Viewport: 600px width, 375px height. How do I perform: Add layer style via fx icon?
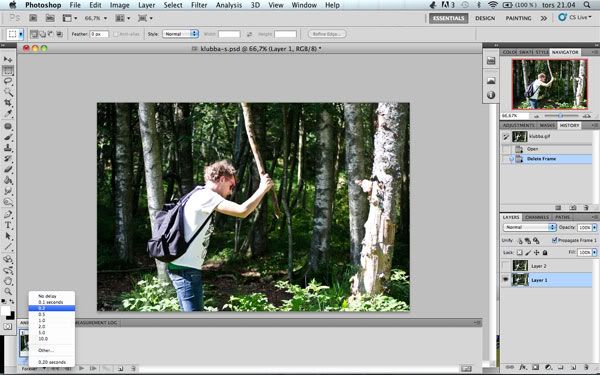tap(523, 367)
